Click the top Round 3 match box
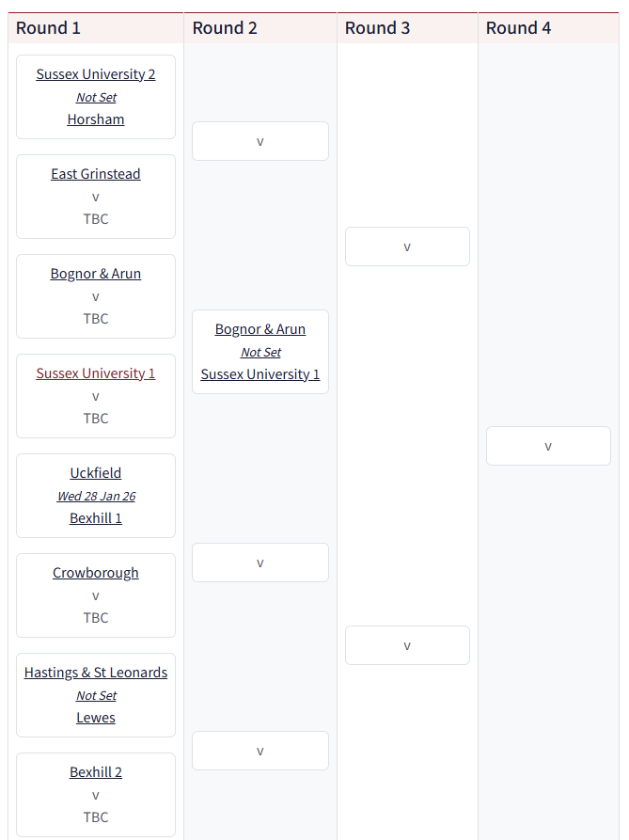 [x=407, y=246]
